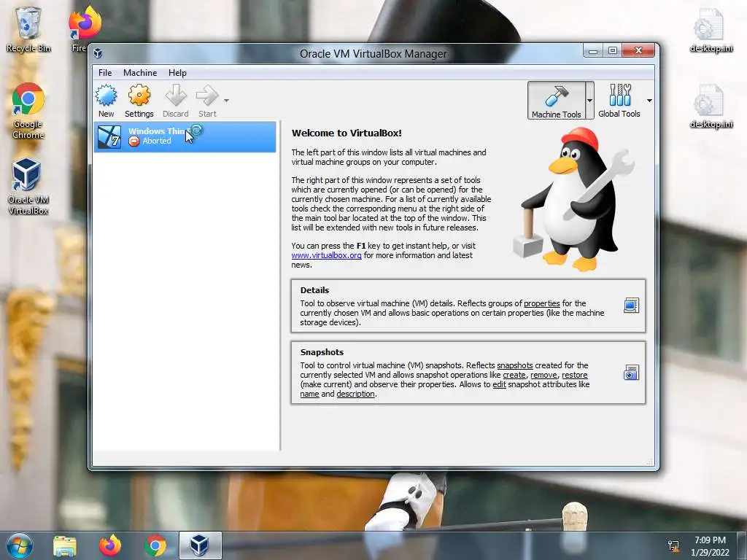
Task: Open the Help menu
Action: pos(177,73)
